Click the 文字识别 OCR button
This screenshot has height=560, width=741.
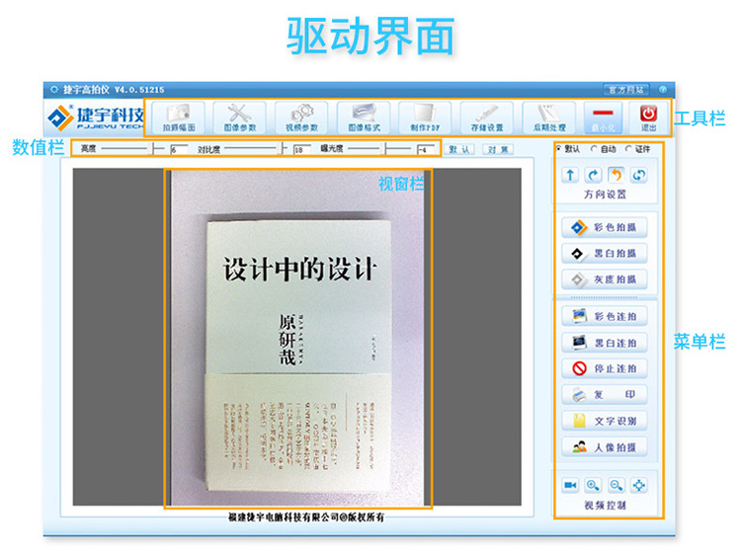(x=604, y=421)
